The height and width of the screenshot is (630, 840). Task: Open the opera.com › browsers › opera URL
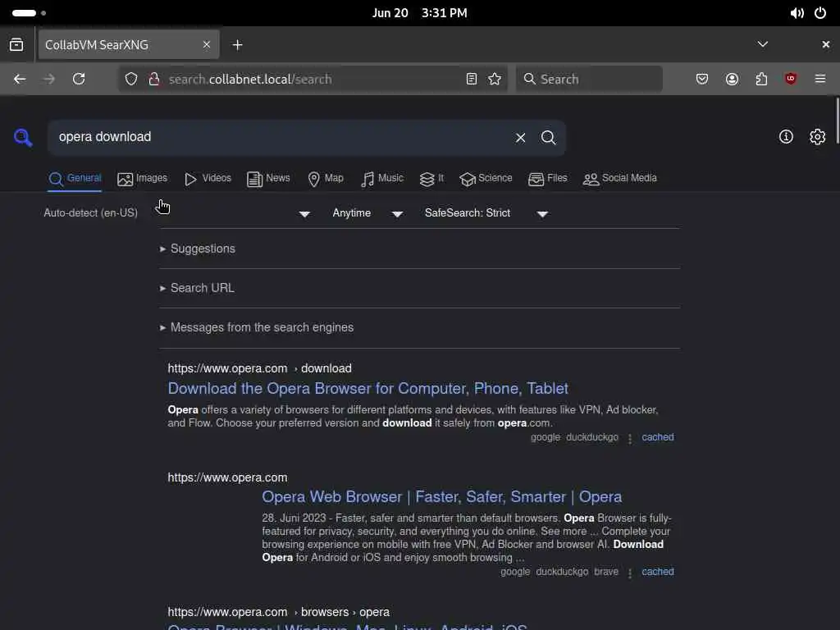pyautogui.click(x=279, y=612)
